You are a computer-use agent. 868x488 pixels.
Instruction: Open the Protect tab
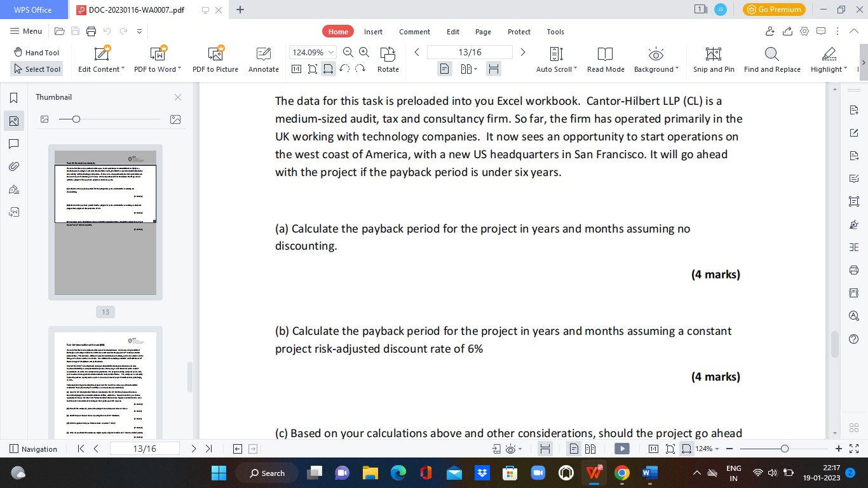[519, 31]
